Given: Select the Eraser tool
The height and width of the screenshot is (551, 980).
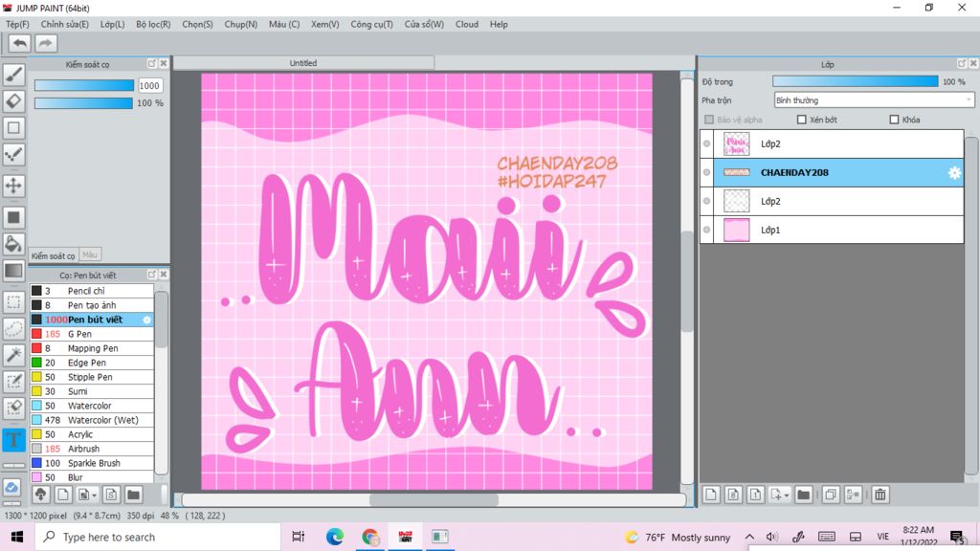Looking at the screenshot, I should click(13, 101).
